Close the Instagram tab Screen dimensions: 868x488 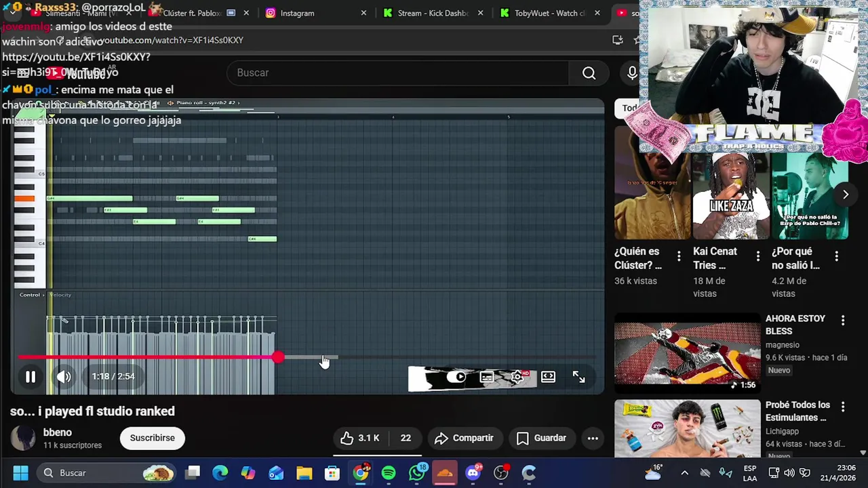[363, 13]
